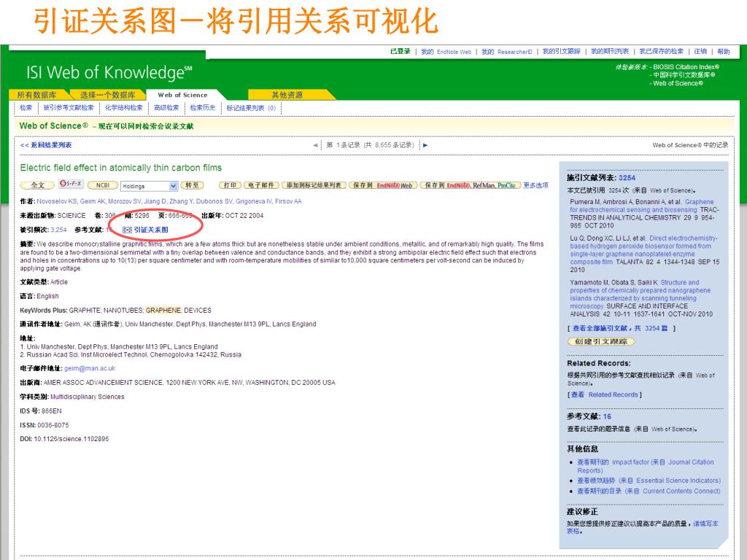Open the Holdings dropdown
The height and width of the screenshot is (560, 747).
[150, 186]
